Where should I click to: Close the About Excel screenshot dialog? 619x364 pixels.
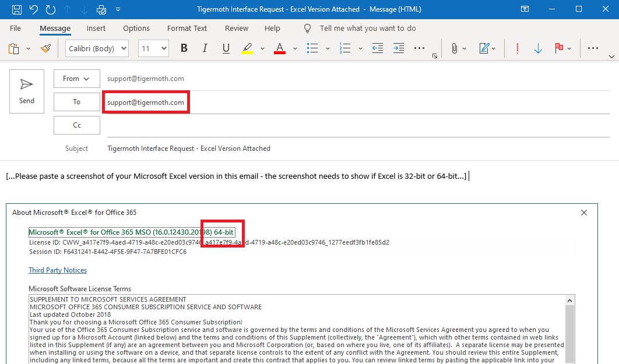click(x=584, y=213)
